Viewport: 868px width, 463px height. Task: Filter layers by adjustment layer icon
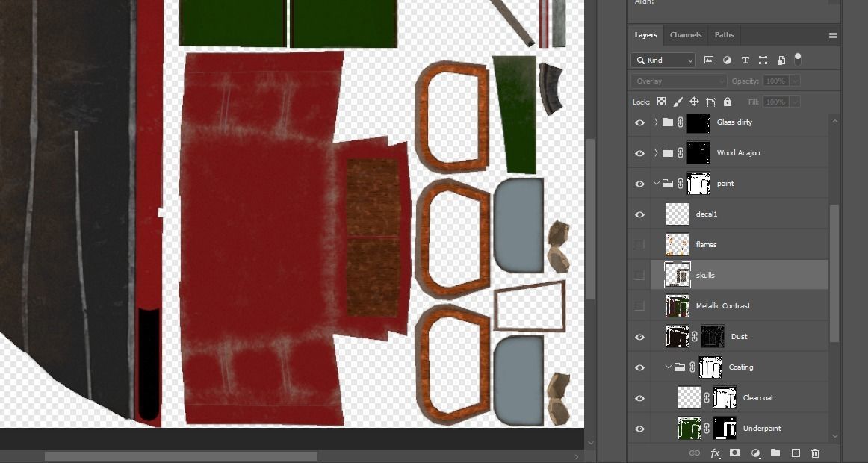click(x=727, y=60)
